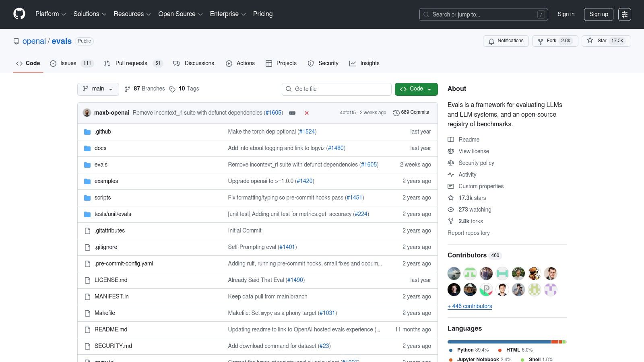Click the tests/unit/evals folder icon
Screen dimensions: 644x362
87,214
